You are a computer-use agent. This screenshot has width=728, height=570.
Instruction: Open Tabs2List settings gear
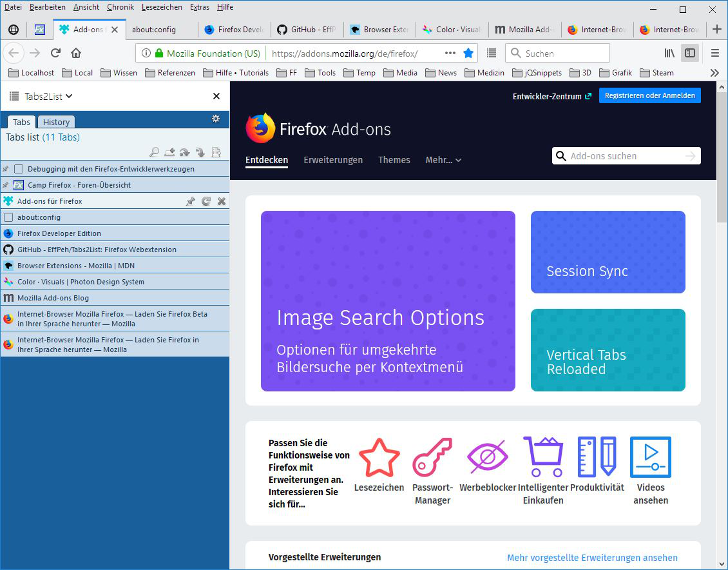[x=216, y=119]
